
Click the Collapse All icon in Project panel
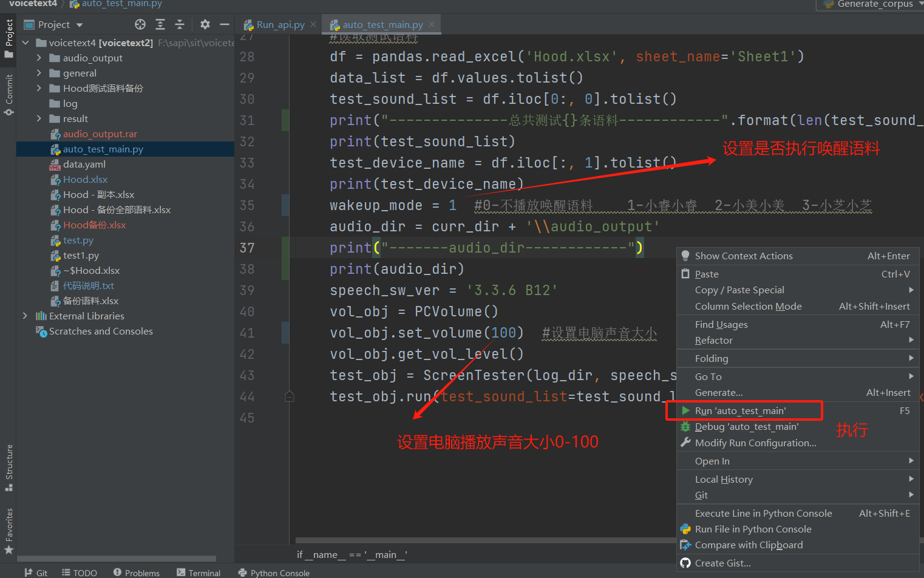click(180, 24)
